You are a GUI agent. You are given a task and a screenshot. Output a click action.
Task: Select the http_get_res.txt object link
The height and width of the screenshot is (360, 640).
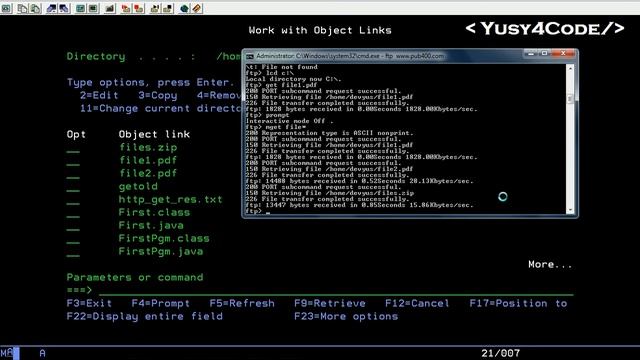(171, 200)
